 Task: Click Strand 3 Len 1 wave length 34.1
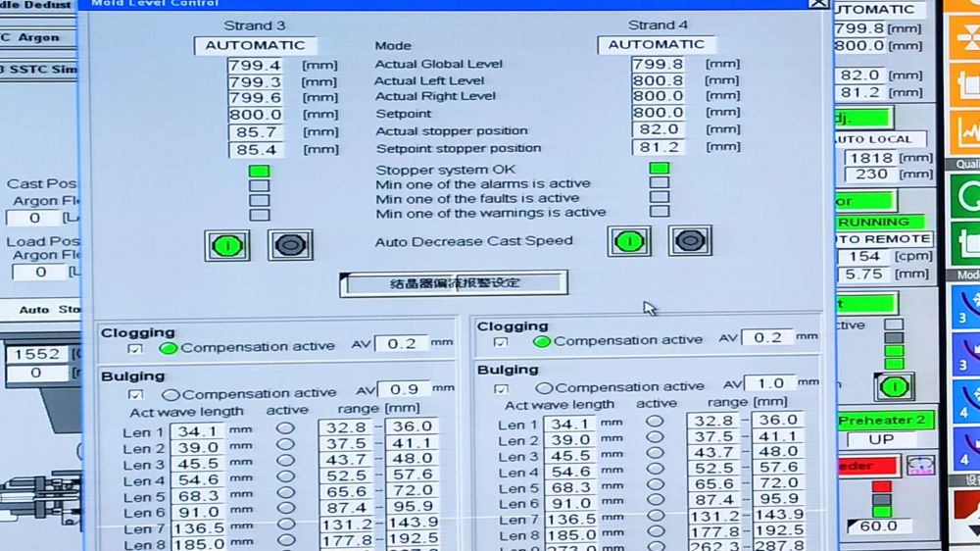tap(198, 431)
